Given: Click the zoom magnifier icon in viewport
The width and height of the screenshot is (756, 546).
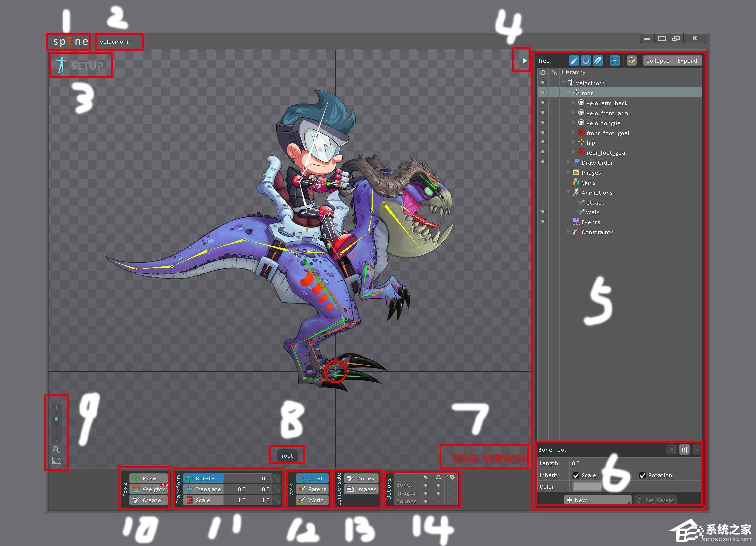Looking at the screenshot, I should point(56,450).
